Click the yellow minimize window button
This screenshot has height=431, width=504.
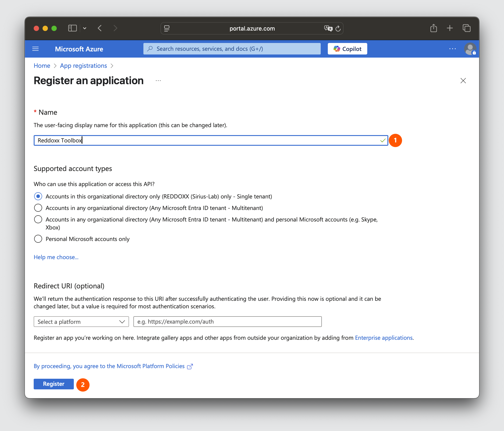pyautogui.click(x=45, y=28)
